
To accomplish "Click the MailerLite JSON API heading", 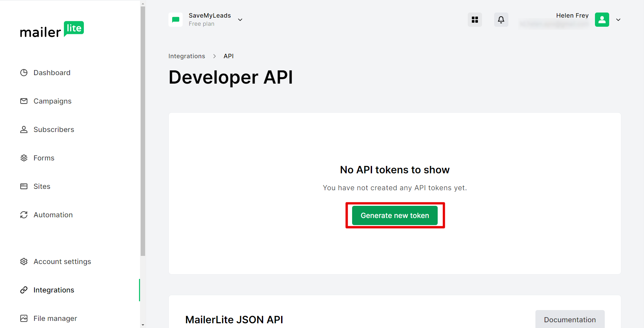I will pos(234,320).
